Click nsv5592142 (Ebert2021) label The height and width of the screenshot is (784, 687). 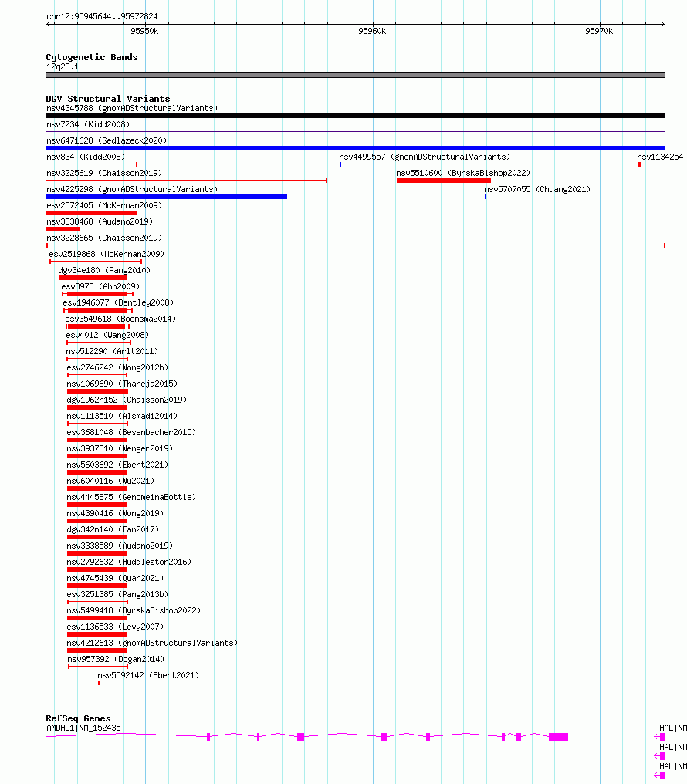coord(148,675)
